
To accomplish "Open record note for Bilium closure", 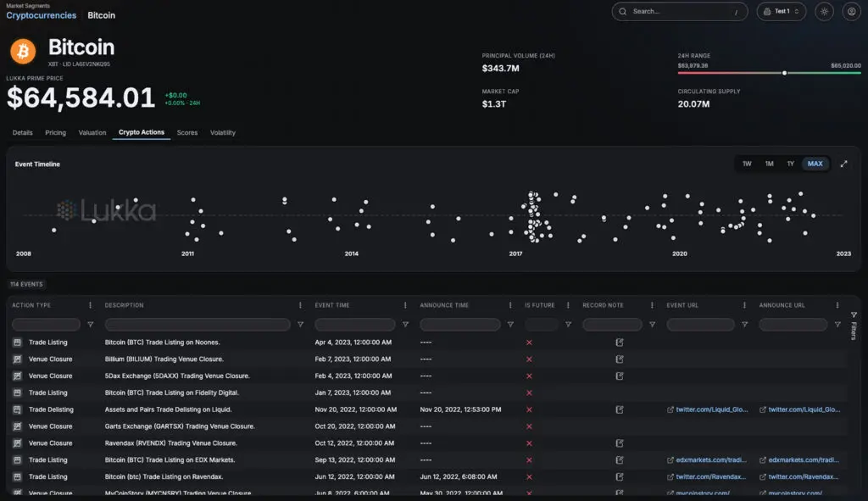I will click(620, 359).
